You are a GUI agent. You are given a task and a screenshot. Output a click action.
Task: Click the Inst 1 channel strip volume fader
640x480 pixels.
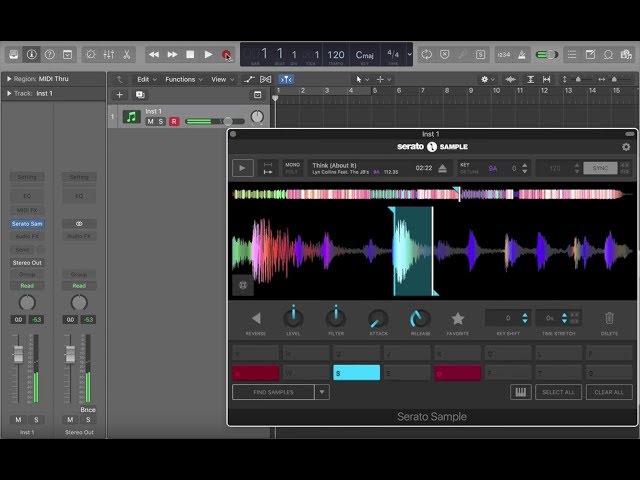[x=18, y=354]
